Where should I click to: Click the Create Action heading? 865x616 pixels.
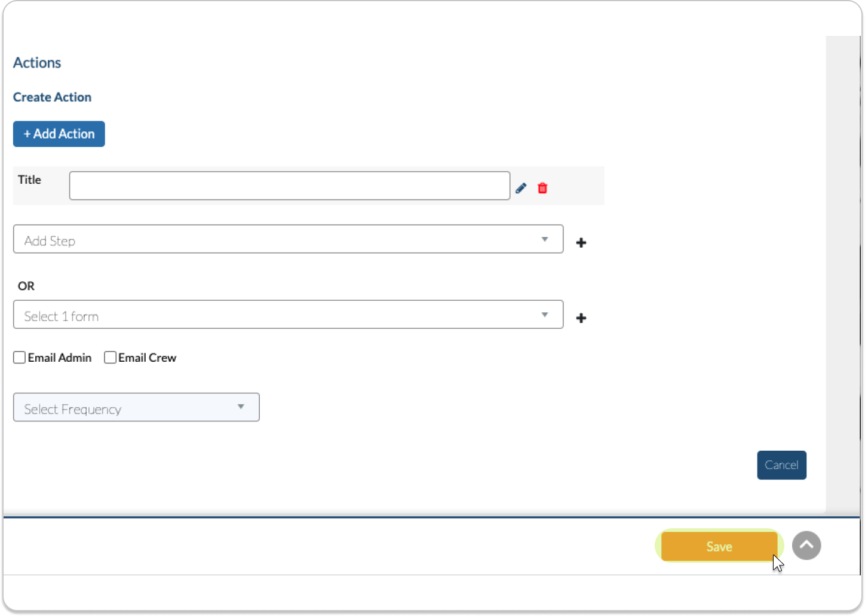(x=53, y=97)
